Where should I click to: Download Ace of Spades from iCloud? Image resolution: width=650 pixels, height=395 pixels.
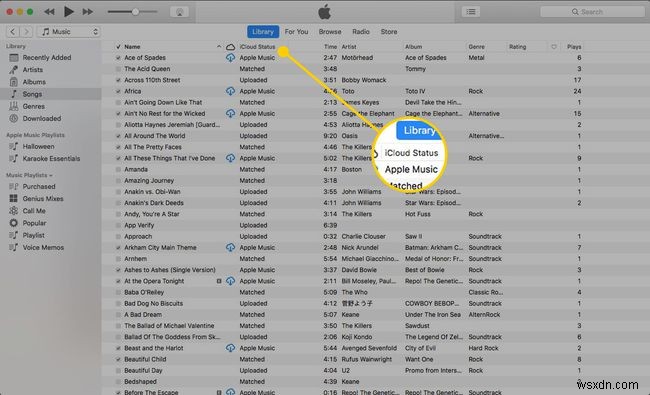(230, 58)
